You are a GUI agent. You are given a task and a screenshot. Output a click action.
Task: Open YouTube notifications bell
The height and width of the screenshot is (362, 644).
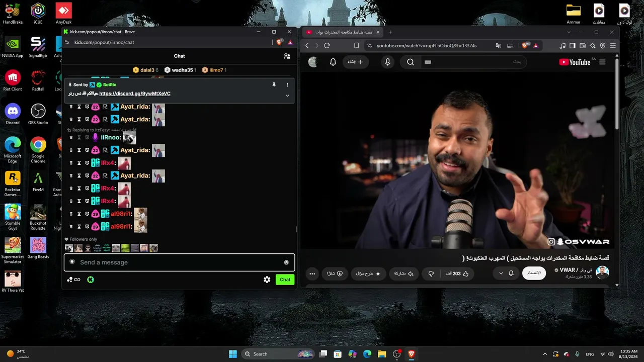point(333,62)
